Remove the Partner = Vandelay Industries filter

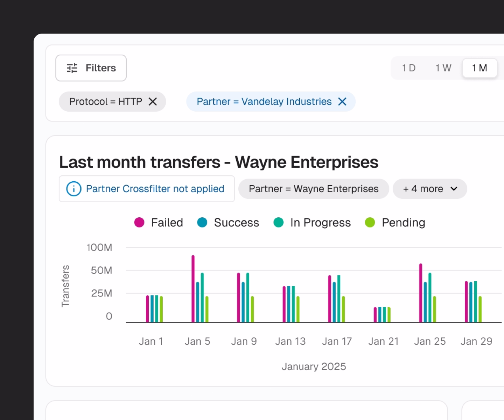tap(343, 101)
